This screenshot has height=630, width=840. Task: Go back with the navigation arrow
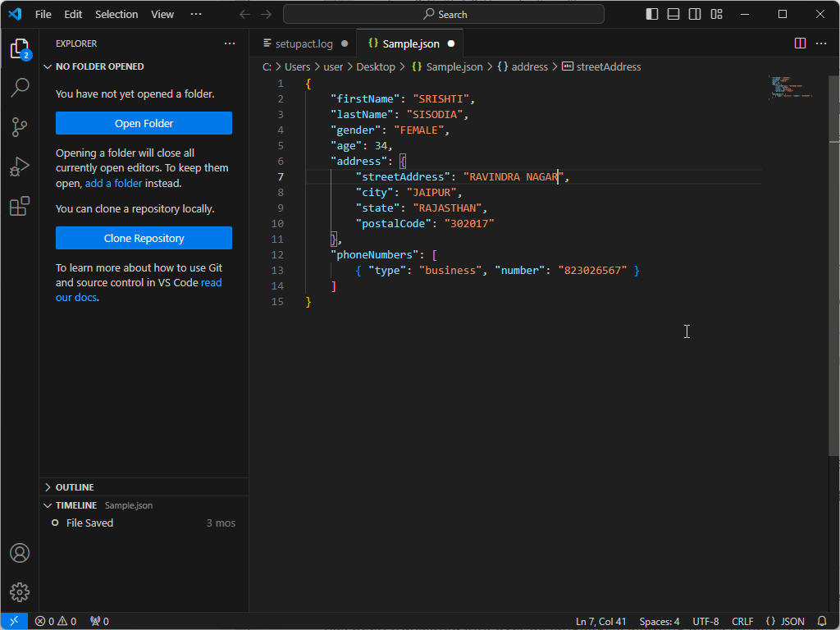point(244,15)
